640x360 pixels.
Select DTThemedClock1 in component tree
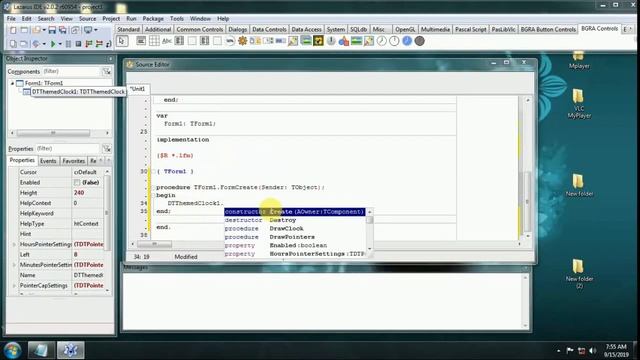click(x=78, y=92)
